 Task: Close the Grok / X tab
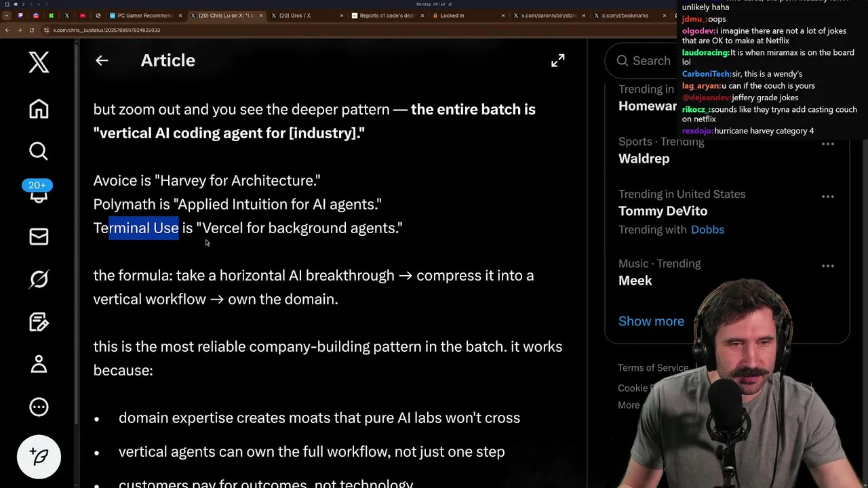(x=342, y=15)
